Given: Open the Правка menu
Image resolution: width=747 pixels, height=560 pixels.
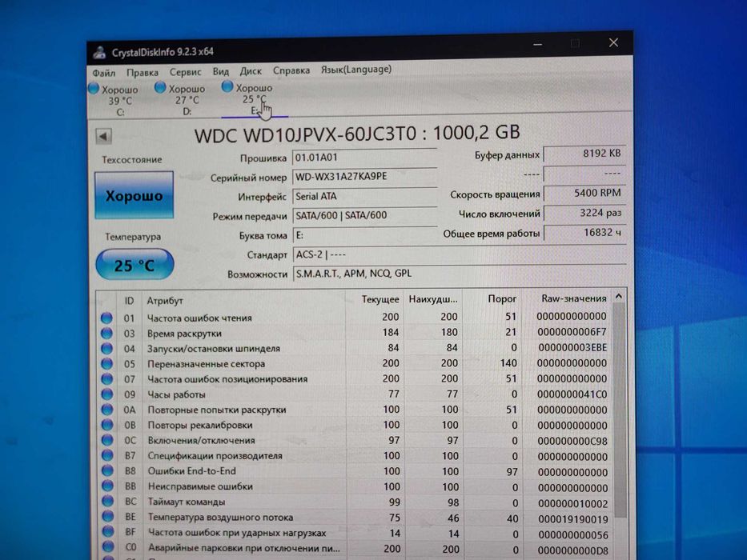Looking at the screenshot, I should 143,73.
